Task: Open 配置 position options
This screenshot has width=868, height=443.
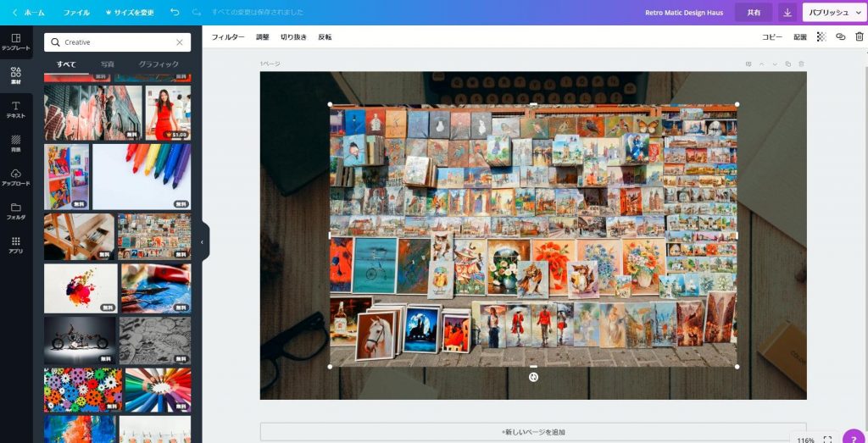Action: pyautogui.click(x=800, y=37)
